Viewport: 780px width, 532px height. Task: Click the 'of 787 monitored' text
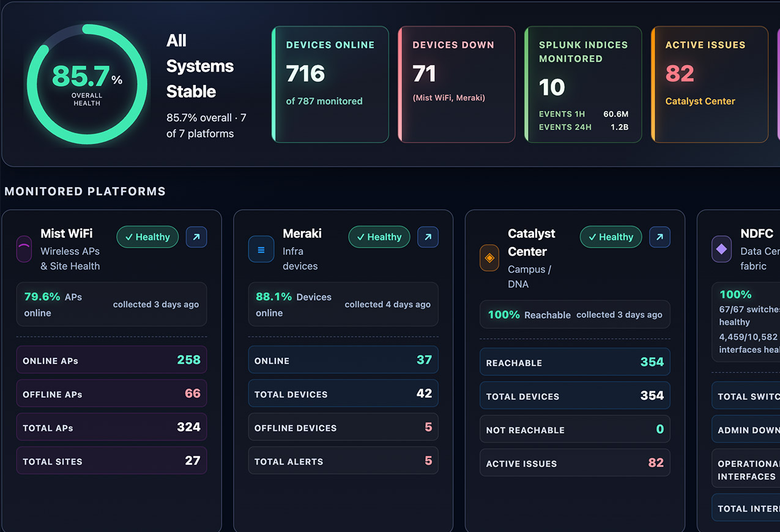tap(324, 101)
